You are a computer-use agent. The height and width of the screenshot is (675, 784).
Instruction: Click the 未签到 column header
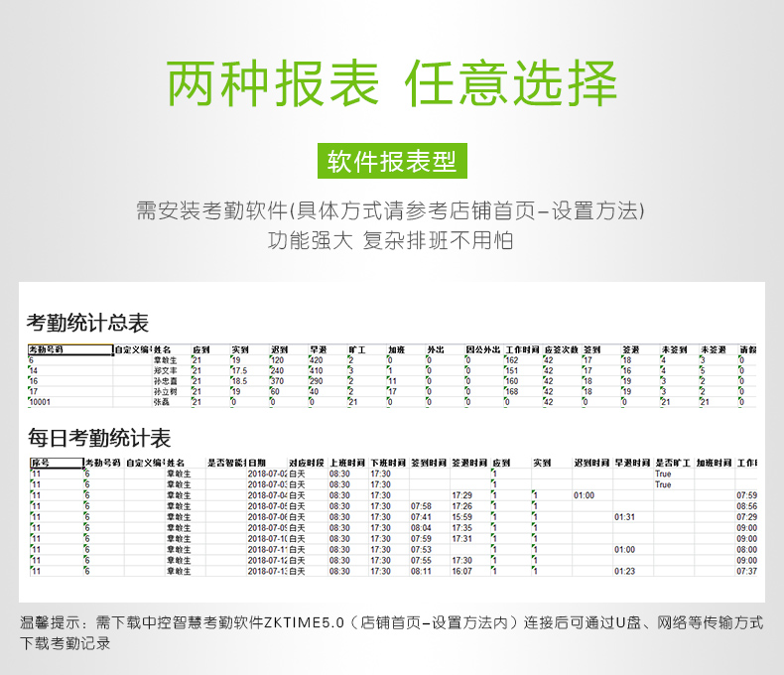click(675, 350)
